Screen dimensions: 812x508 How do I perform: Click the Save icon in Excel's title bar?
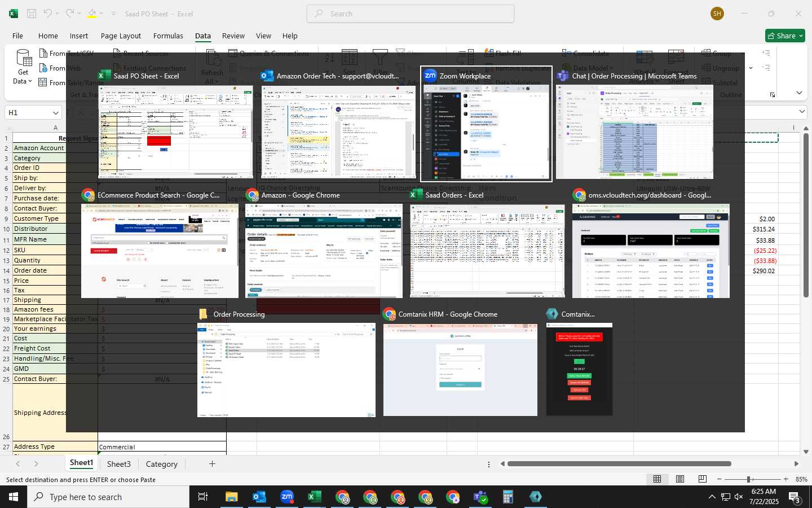coord(32,14)
